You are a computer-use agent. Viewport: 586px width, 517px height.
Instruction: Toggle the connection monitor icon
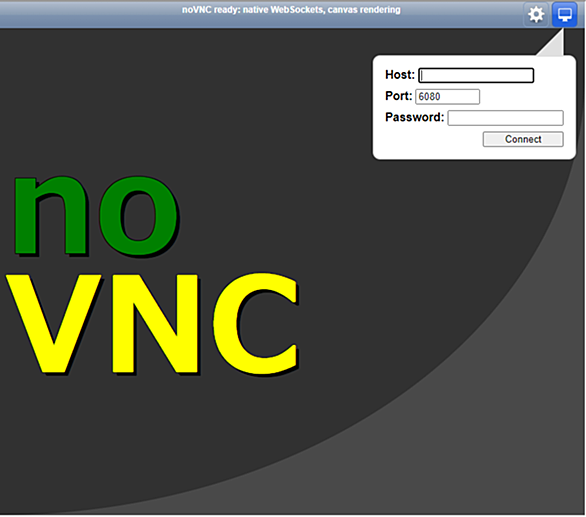pyautogui.click(x=564, y=15)
